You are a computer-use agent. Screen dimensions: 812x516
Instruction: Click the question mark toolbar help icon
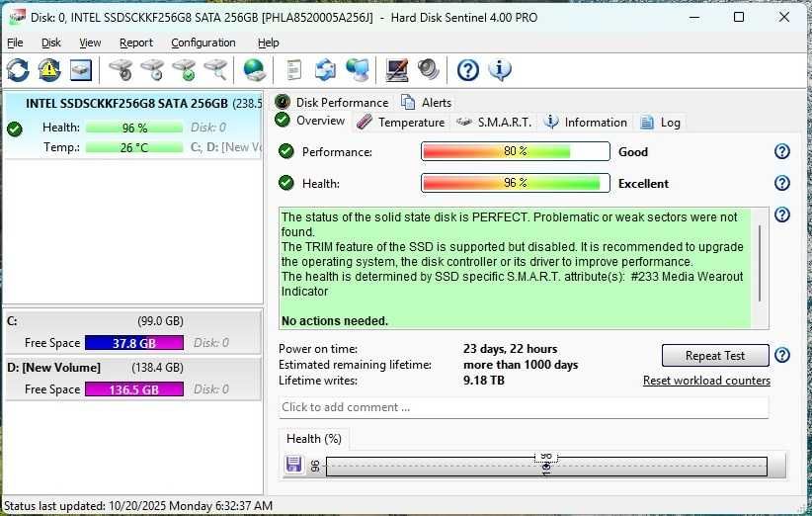(468, 70)
